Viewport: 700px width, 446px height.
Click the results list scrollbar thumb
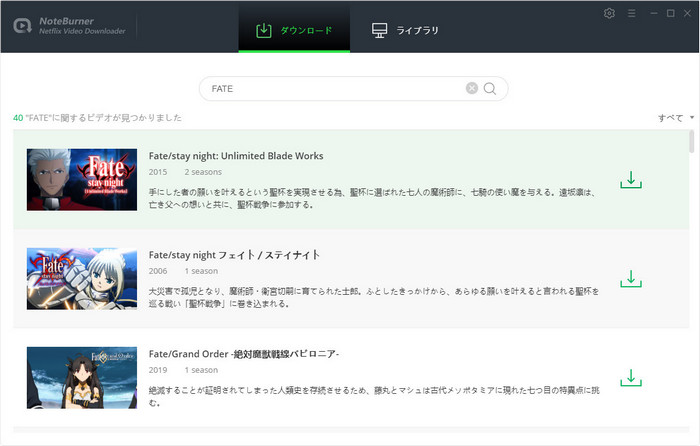(692, 142)
